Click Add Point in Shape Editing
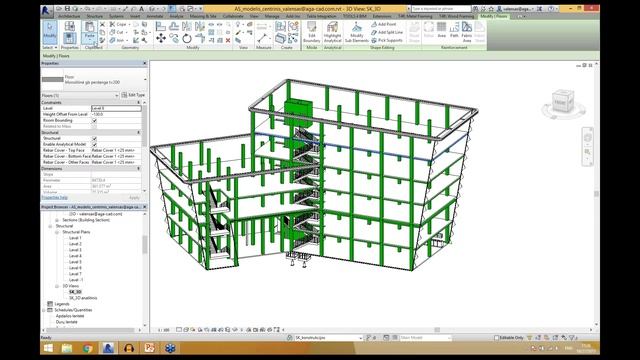The height and width of the screenshot is (360, 640). (x=384, y=24)
